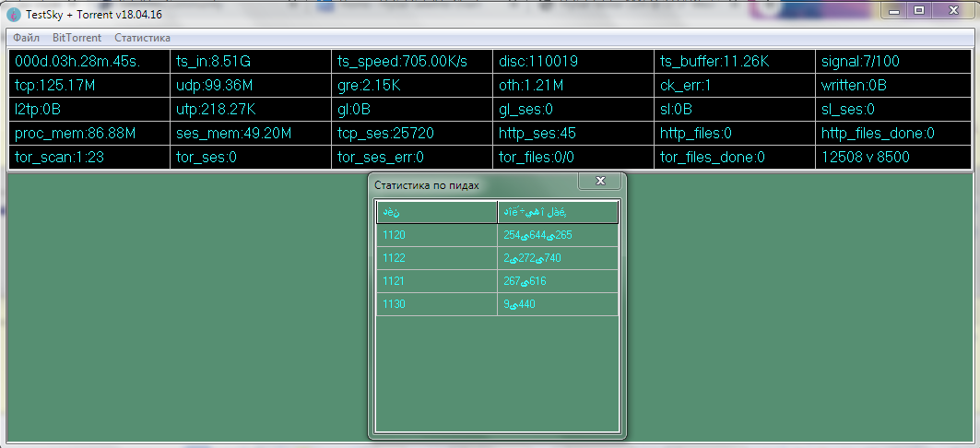980x448 pixels.
Task: Open the Статистика menu
Action: (143, 38)
